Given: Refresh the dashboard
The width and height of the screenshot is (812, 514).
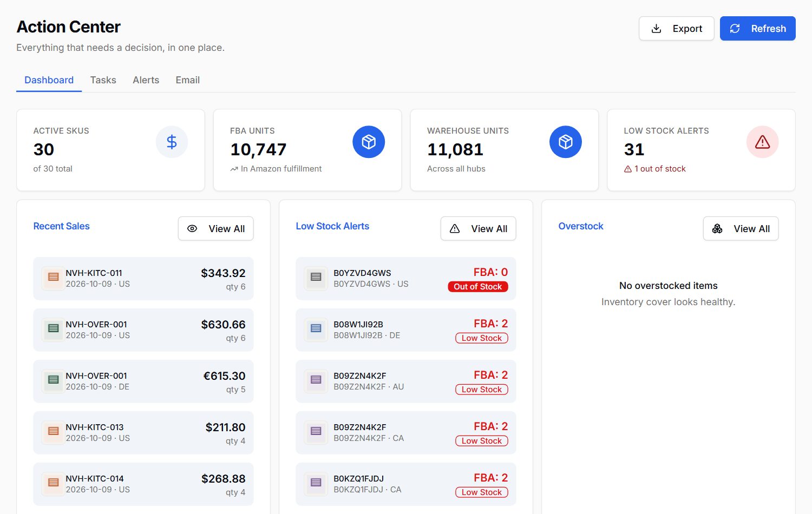Looking at the screenshot, I should (x=757, y=29).
